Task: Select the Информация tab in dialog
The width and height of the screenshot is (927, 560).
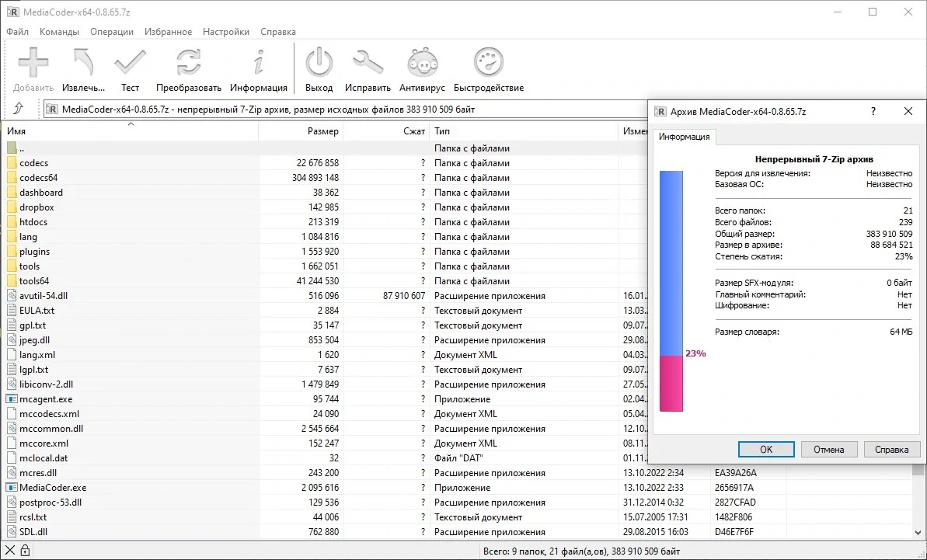Action: [x=684, y=137]
